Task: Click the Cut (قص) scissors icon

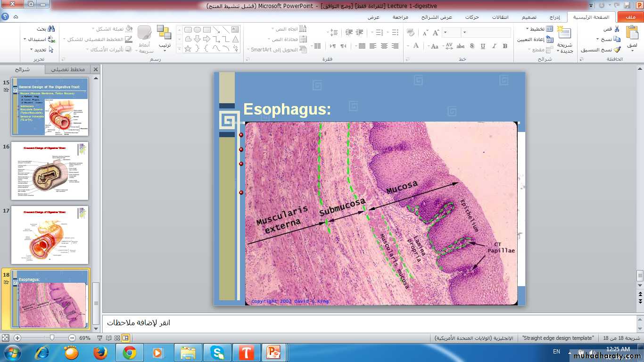Action: pyautogui.click(x=617, y=29)
